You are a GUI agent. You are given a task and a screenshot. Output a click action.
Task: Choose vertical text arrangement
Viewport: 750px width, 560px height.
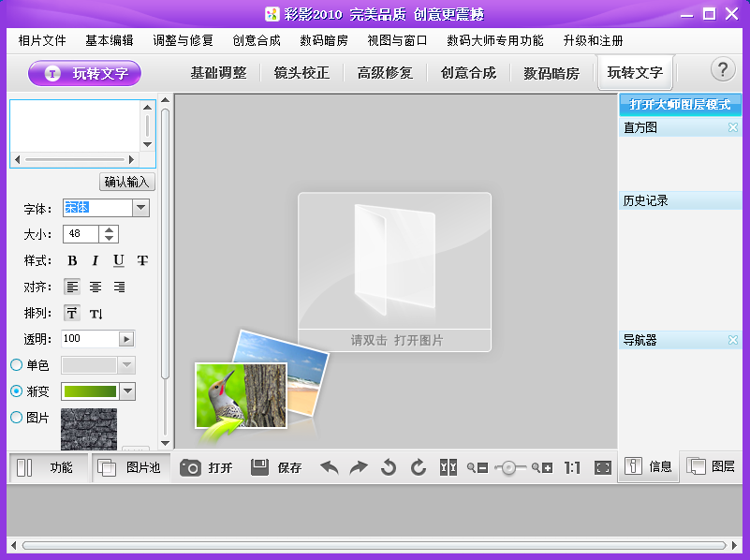(96, 313)
